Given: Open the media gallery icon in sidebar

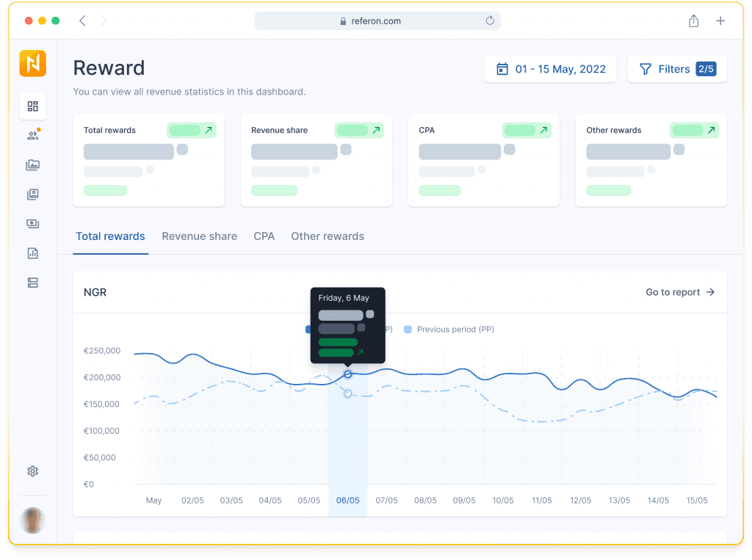Looking at the screenshot, I should (x=32, y=165).
